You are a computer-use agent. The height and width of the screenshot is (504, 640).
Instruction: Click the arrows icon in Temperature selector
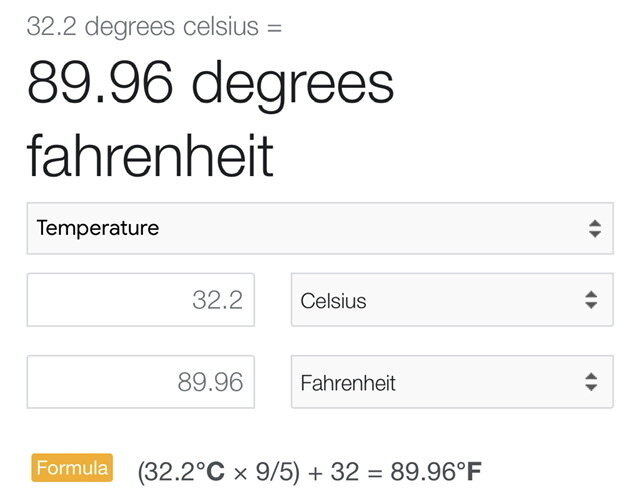point(594,228)
